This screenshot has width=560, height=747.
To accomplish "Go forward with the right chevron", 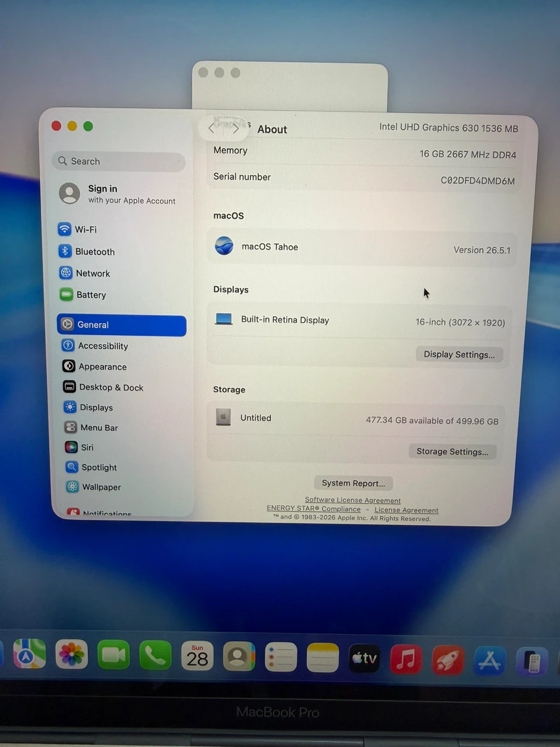I will coord(236,128).
